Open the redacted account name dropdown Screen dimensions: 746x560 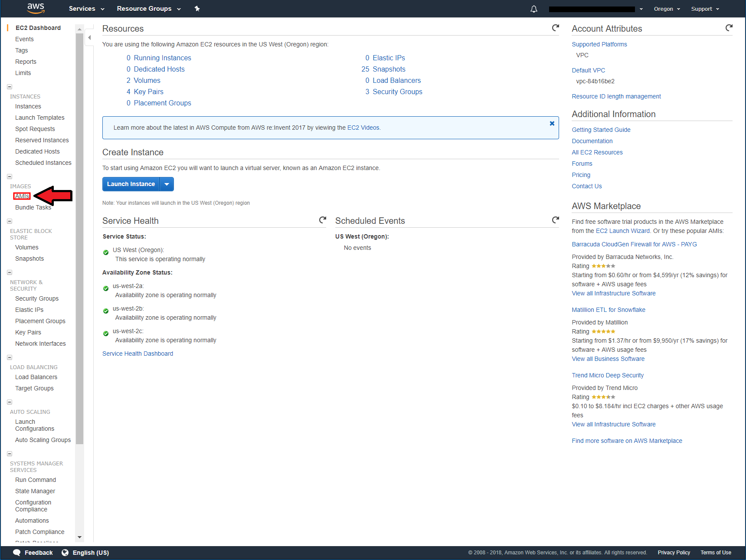pyautogui.click(x=595, y=9)
